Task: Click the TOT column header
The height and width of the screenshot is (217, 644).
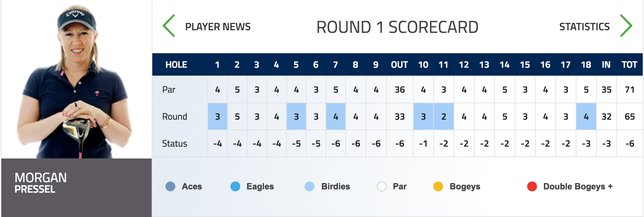Action: click(629, 65)
